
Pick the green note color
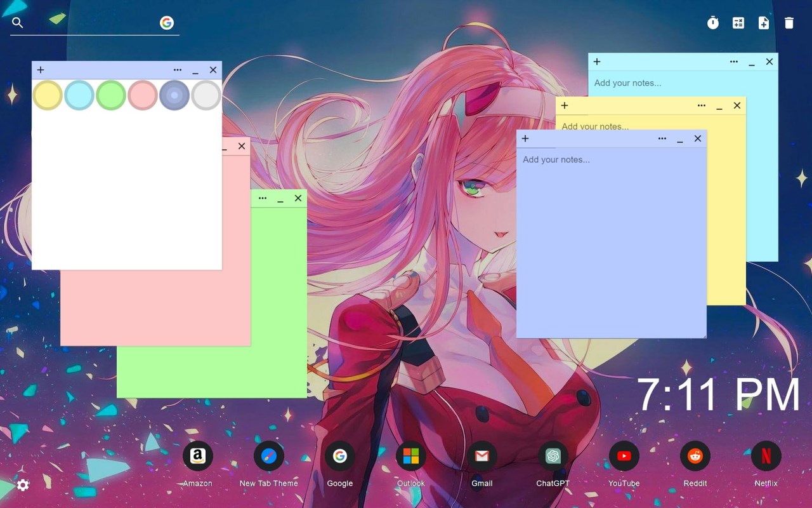(x=111, y=95)
